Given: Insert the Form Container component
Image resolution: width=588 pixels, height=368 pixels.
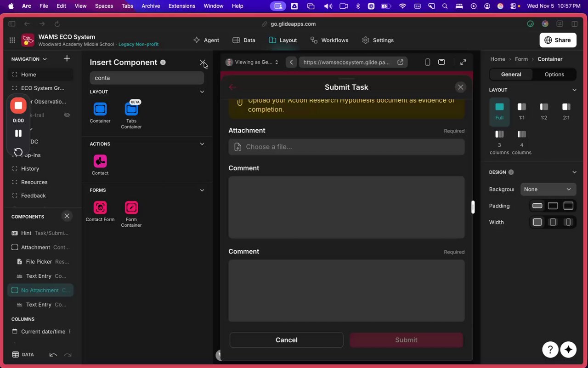Looking at the screenshot, I should click(131, 214).
